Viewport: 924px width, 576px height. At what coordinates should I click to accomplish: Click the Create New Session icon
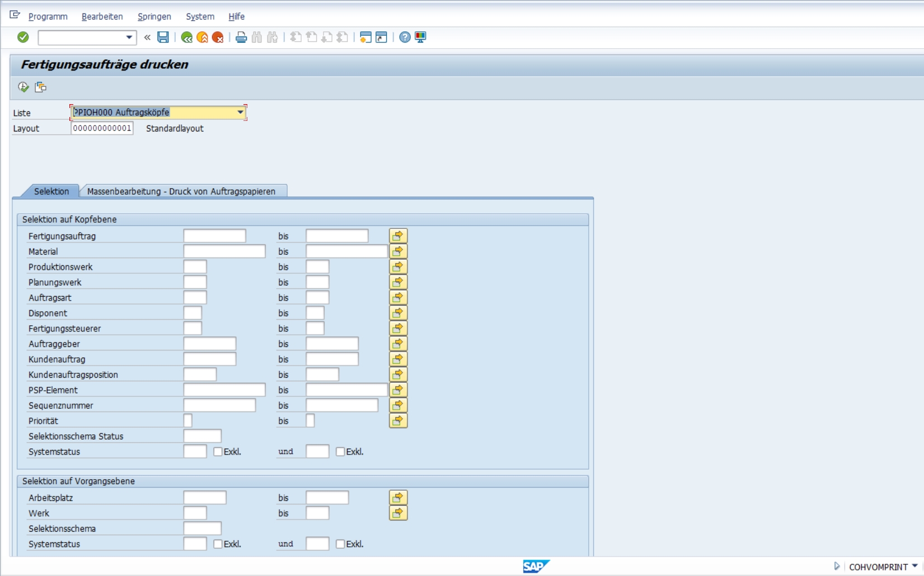[x=365, y=37]
